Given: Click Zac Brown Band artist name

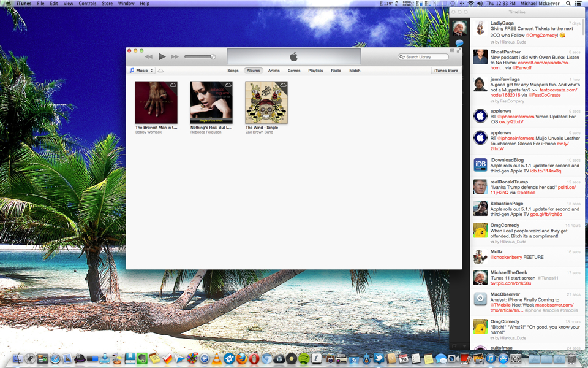Looking at the screenshot, I should [259, 132].
